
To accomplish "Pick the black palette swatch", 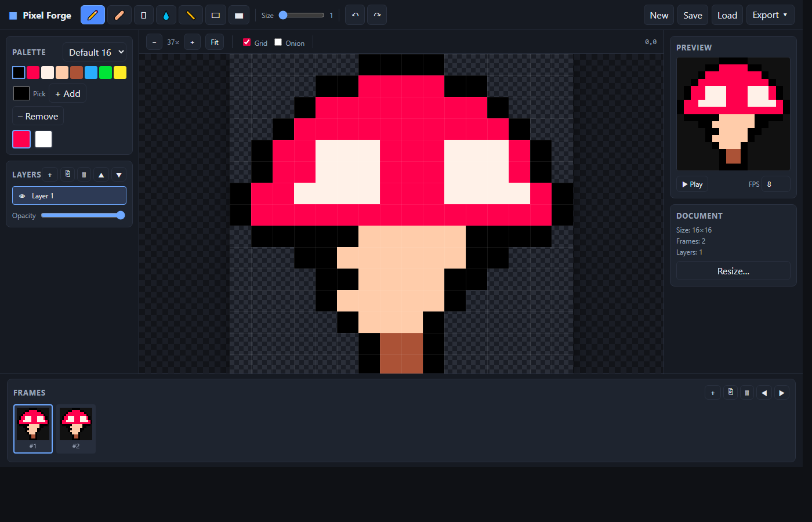I will (19, 72).
